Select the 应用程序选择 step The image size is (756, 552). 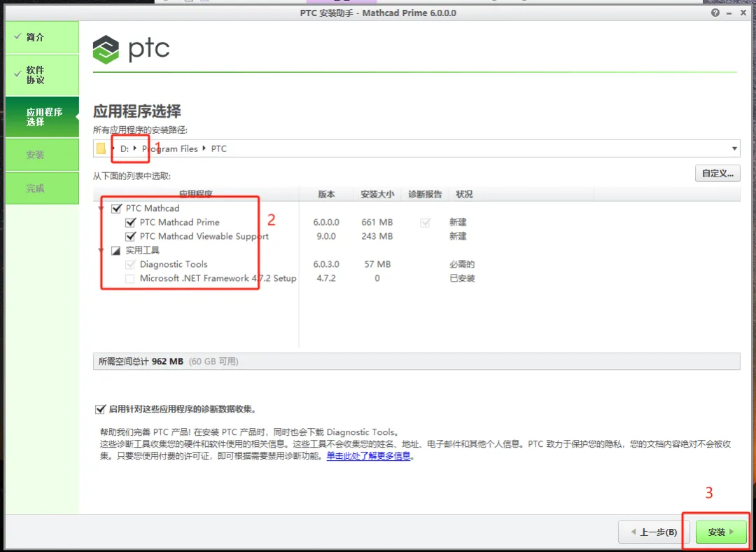point(42,117)
